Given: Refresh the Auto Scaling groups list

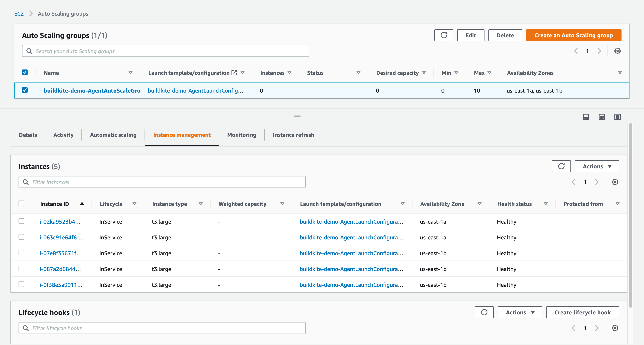Looking at the screenshot, I should coord(444,35).
